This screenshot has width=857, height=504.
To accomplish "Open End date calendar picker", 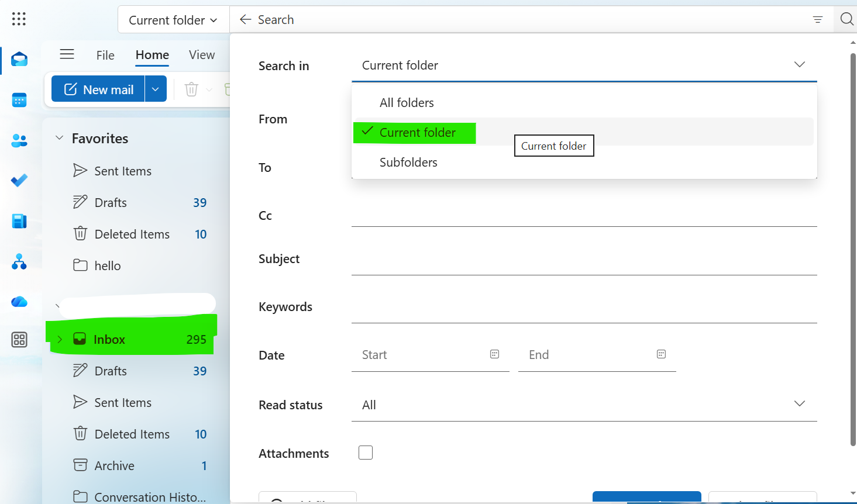I will (661, 354).
